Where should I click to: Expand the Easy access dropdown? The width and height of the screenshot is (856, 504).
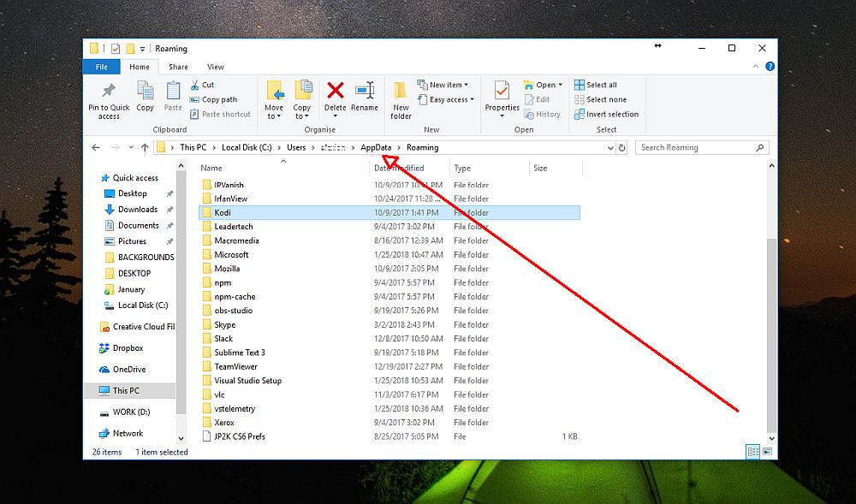[445, 100]
